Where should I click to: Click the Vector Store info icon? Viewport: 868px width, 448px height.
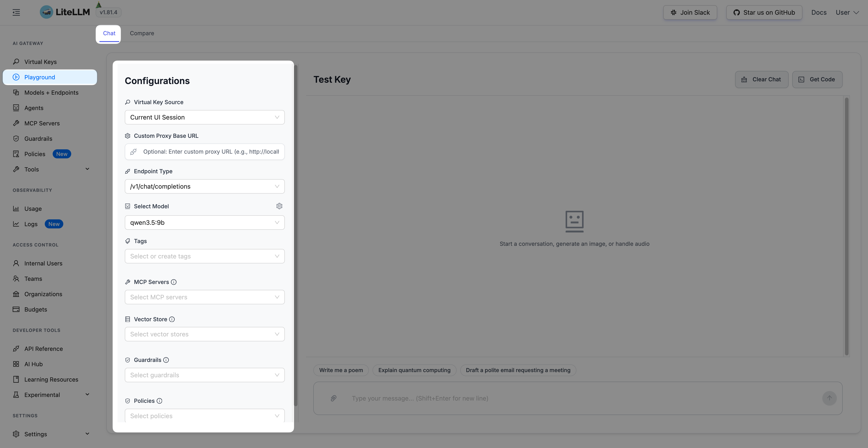coord(172,319)
